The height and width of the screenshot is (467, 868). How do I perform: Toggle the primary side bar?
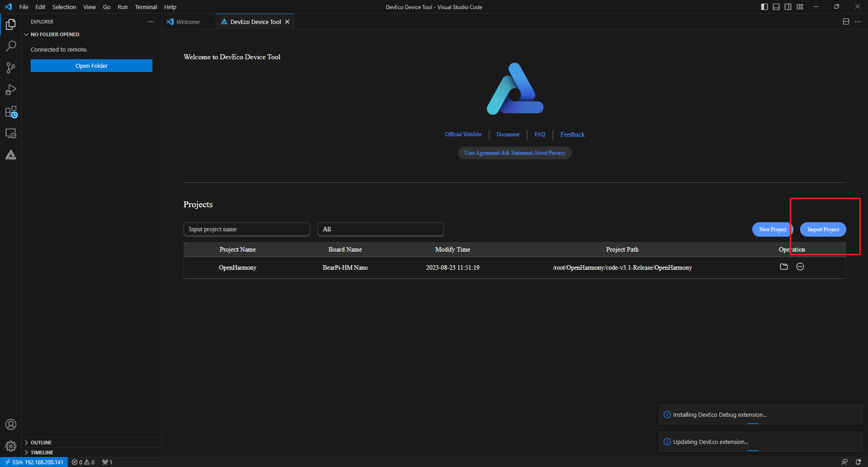[764, 7]
